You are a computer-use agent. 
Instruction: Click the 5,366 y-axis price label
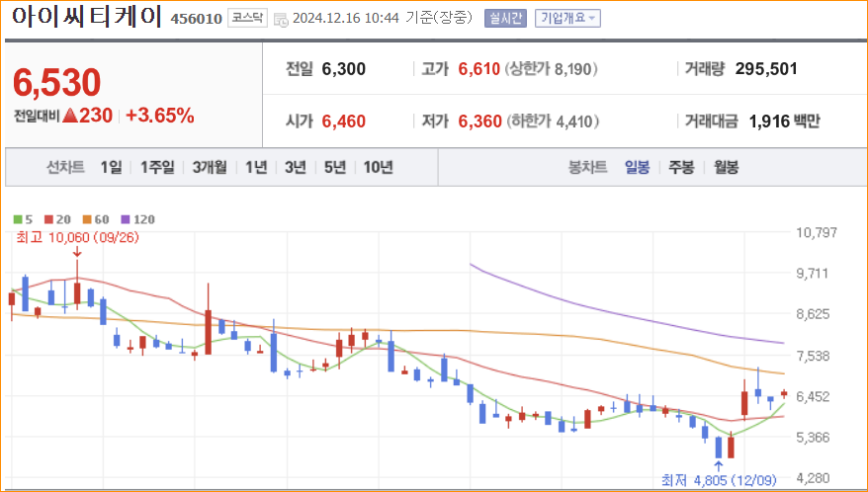[812, 438]
